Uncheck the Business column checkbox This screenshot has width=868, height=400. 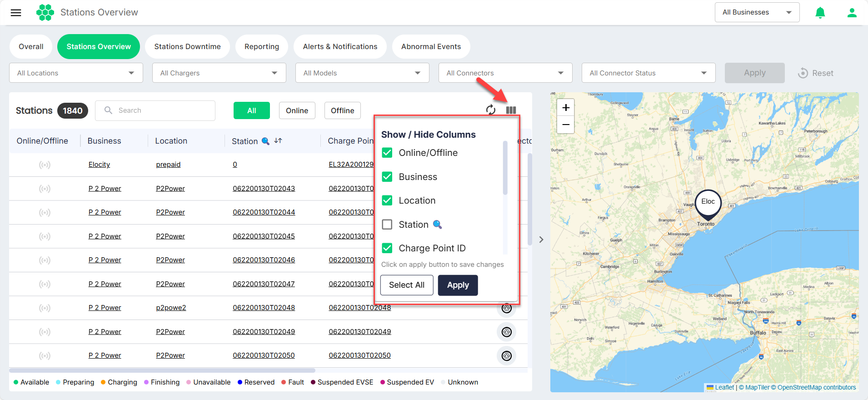(x=387, y=177)
